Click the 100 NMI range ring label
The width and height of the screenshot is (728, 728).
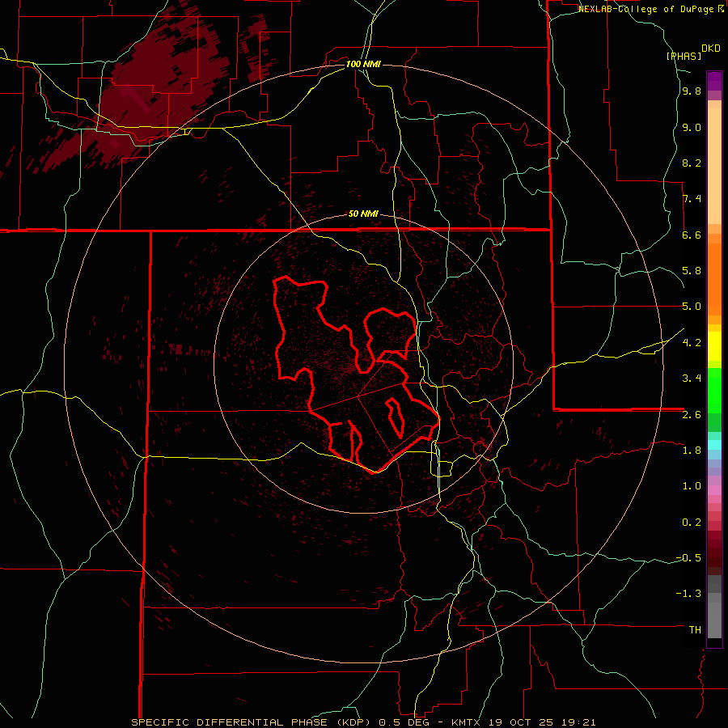pyautogui.click(x=363, y=64)
